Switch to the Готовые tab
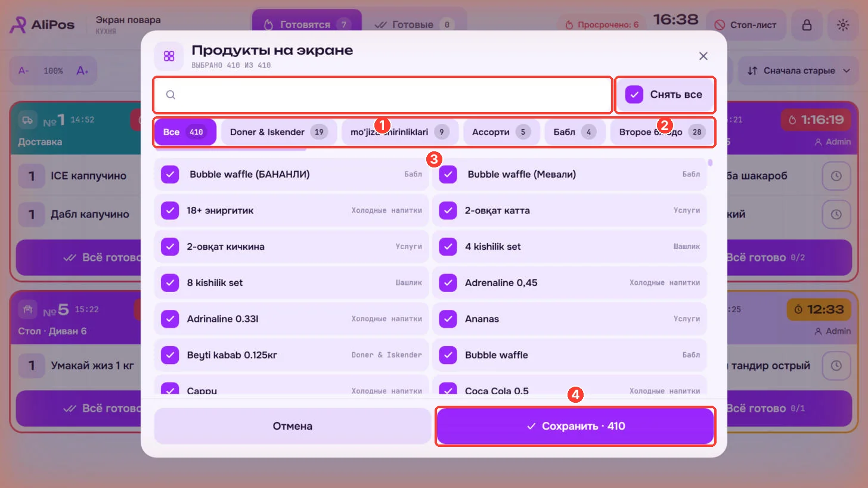The width and height of the screenshot is (868, 488). (414, 25)
